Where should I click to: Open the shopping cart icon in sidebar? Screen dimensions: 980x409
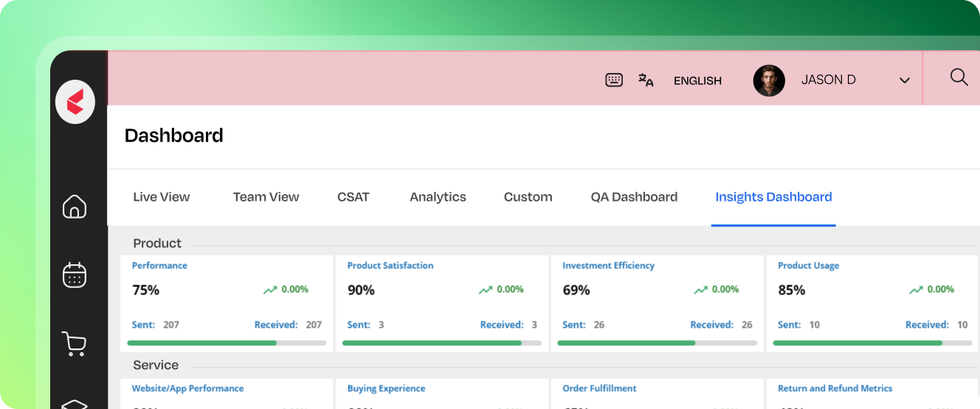pyautogui.click(x=74, y=343)
